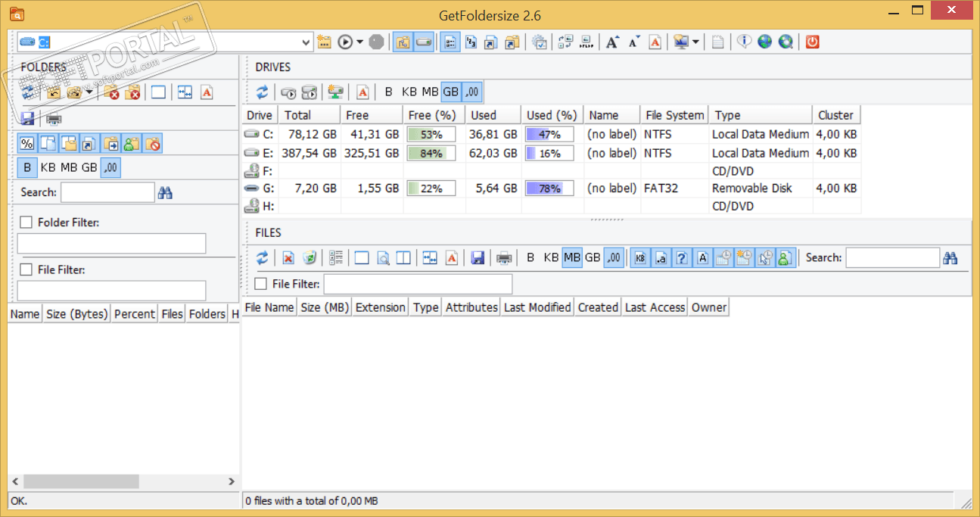Sort files by Extension column header
This screenshot has width=980, height=517.
click(x=381, y=307)
